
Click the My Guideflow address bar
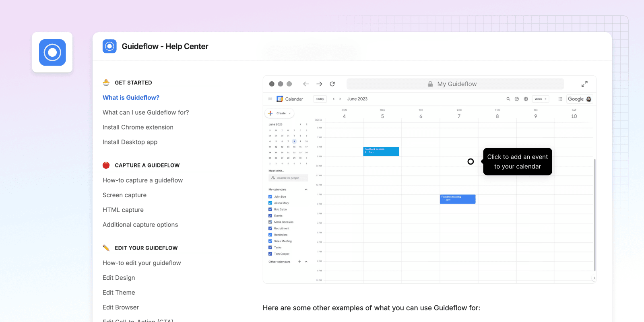tap(455, 84)
